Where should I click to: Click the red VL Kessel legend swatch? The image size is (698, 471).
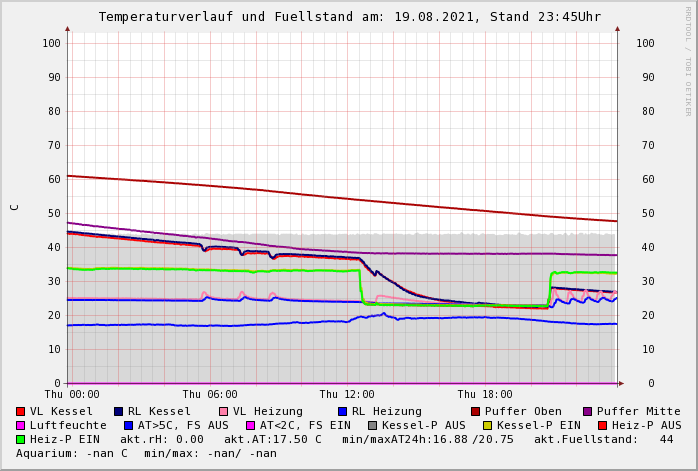[x=21, y=411]
